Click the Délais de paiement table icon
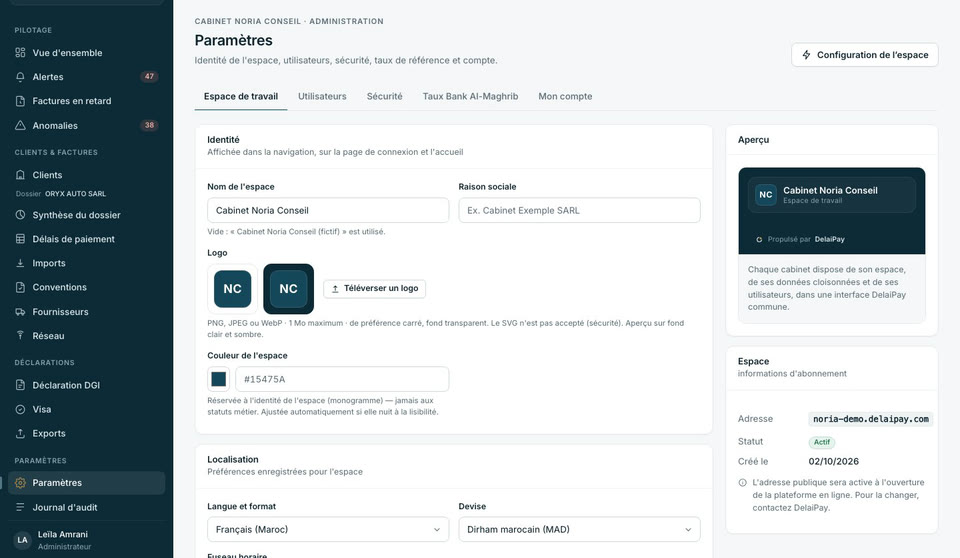Image resolution: width=960 pixels, height=558 pixels. [20, 239]
